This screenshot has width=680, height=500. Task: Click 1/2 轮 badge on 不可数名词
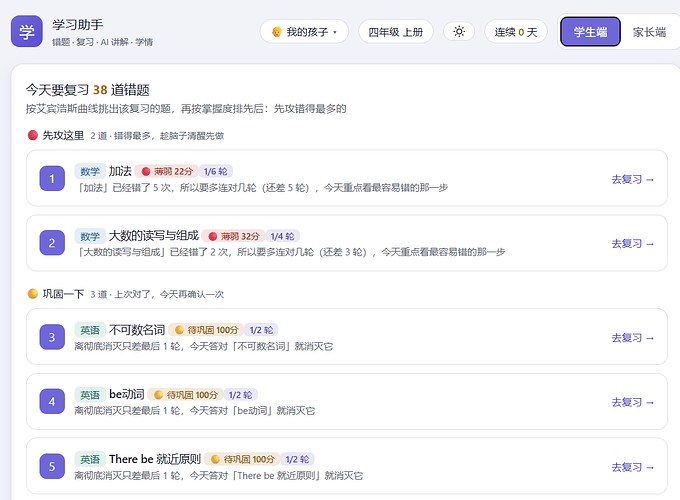[x=261, y=330]
